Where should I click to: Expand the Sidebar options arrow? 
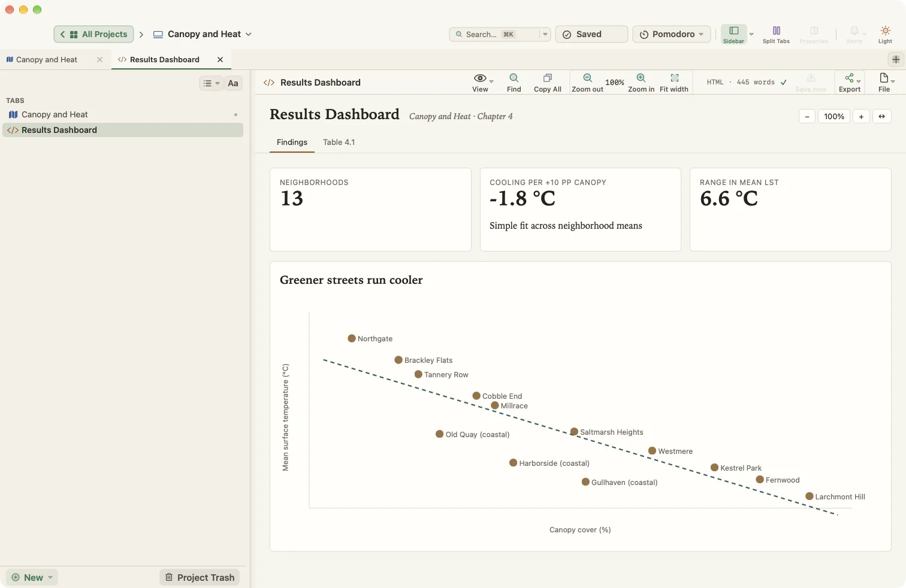(x=751, y=34)
